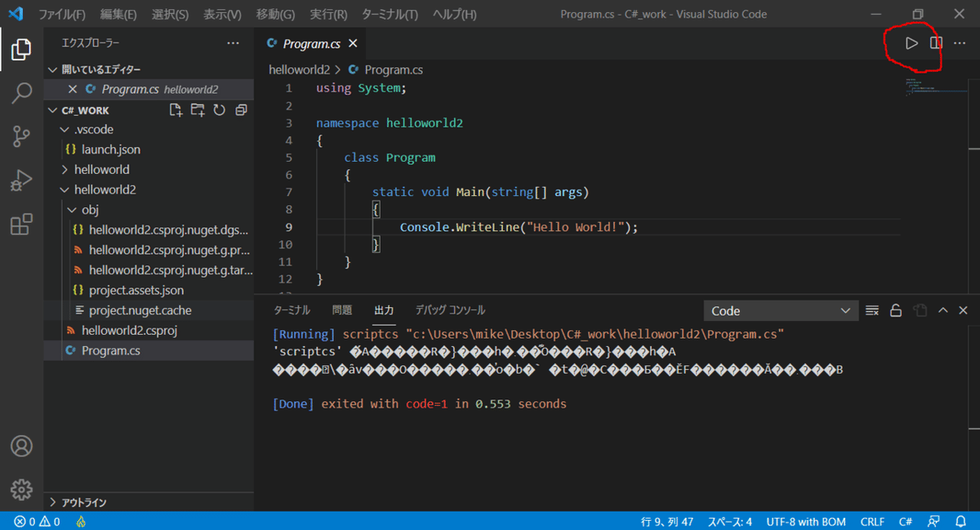Maximize the panel with the chevron
The image size is (980, 530).
click(943, 310)
